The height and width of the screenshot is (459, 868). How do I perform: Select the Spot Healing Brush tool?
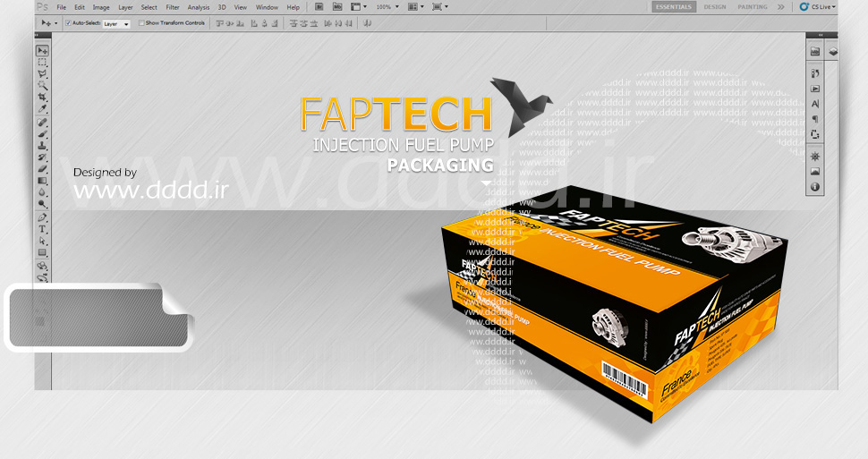click(42, 123)
